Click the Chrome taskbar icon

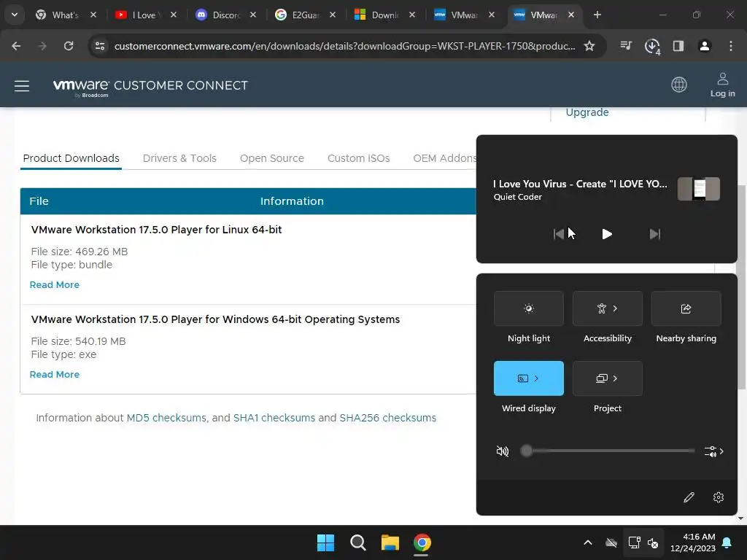pyautogui.click(x=422, y=542)
